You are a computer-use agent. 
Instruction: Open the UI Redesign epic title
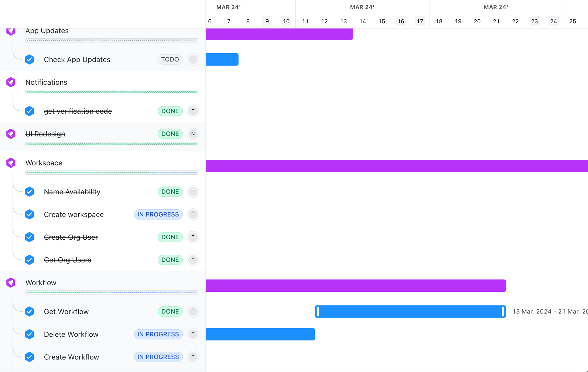pyautogui.click(x=45, y=134)
